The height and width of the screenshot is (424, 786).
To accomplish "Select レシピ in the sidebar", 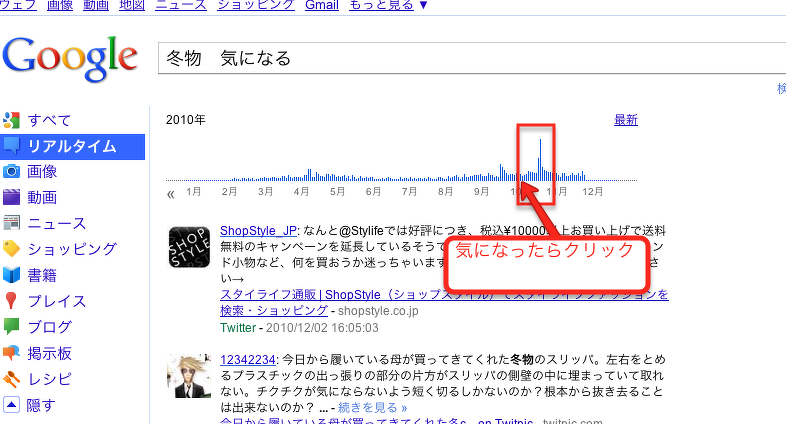I will pyautogui.click(x=50, y=379).
